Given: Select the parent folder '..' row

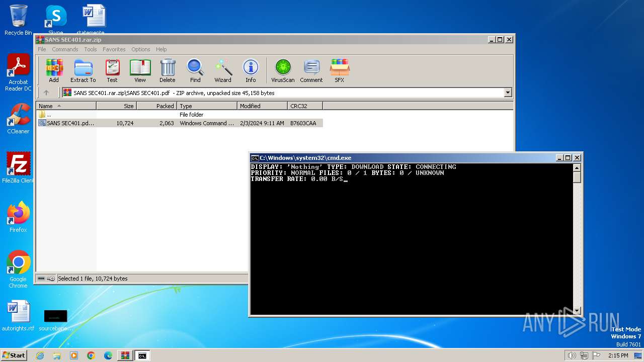Looking at the screenshot, I should click(179, 115).
